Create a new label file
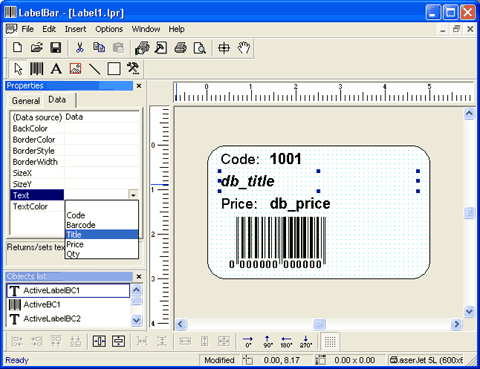480x369 pixels. tap(17, 48)
